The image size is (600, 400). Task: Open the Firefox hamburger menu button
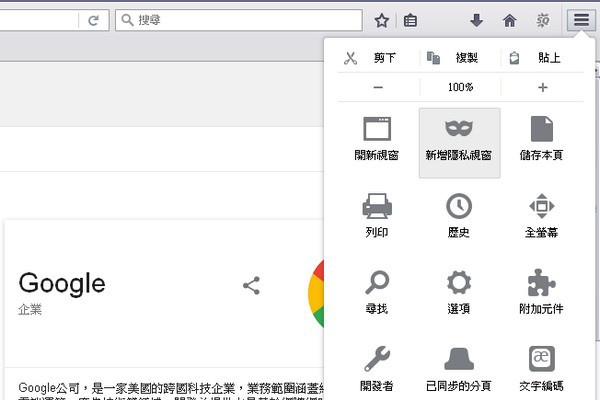point(581,20)
